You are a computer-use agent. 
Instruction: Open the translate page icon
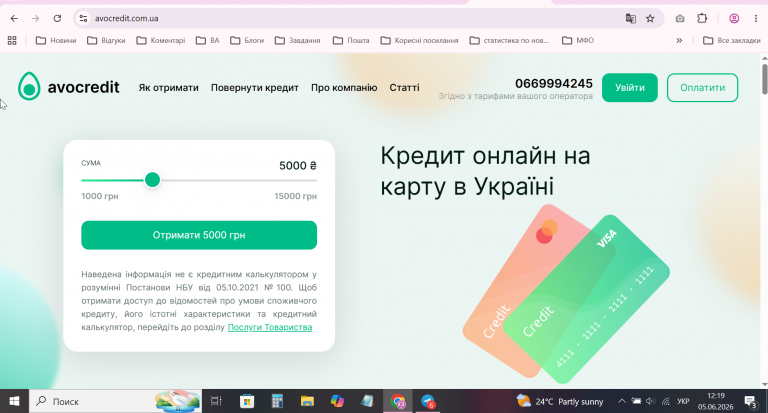[x=631, y=19]
